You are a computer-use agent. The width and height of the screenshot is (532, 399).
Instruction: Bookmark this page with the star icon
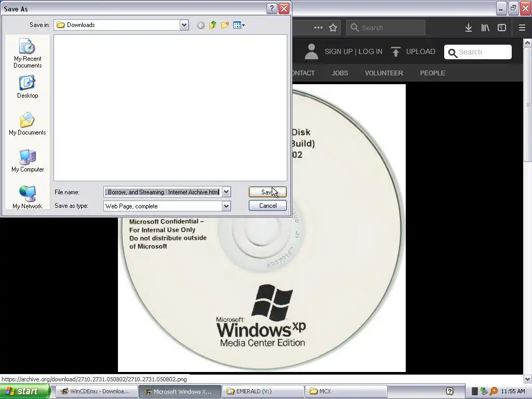click(333, 28)
